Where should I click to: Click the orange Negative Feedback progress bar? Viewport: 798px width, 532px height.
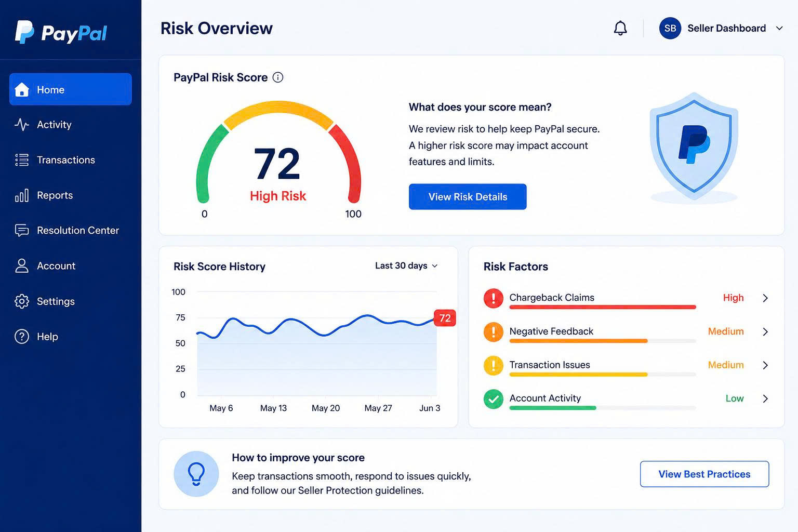pos(579,341)
